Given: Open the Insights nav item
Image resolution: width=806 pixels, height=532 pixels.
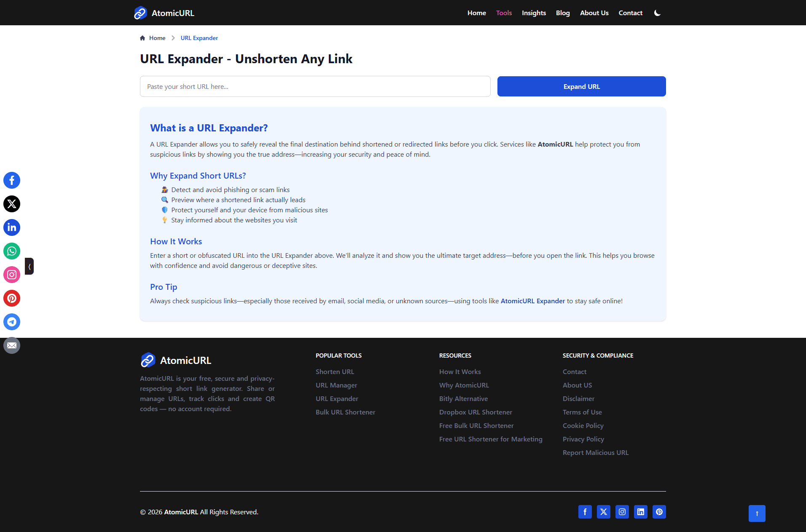Looking at the screenshot, I should point(534,13).
